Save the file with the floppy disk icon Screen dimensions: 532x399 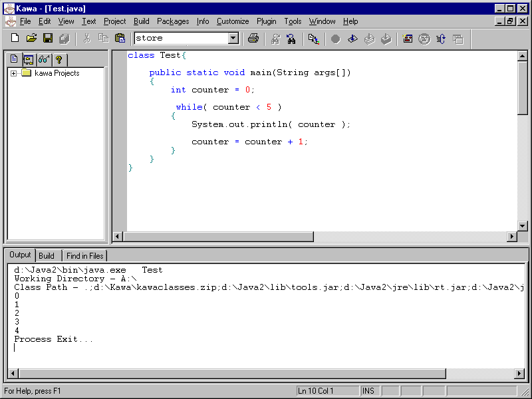click(x=48, y=38)
